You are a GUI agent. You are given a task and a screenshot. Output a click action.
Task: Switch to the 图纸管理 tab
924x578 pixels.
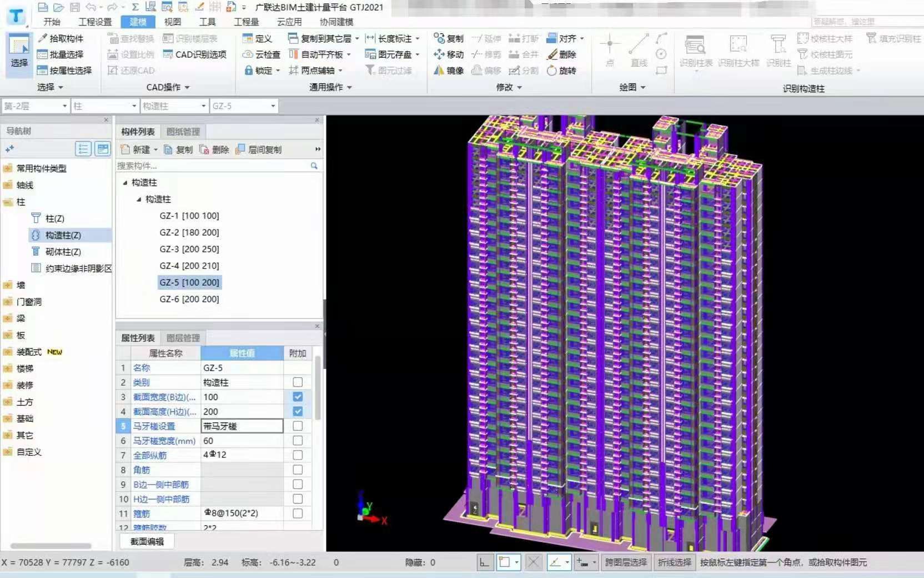(x=183, y=132)
